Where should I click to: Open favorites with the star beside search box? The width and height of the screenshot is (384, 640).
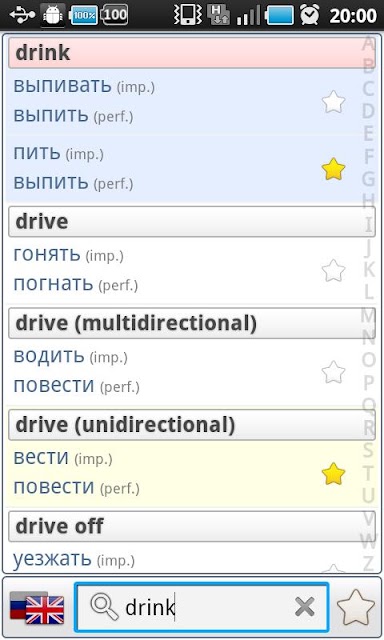pos(355,608)
